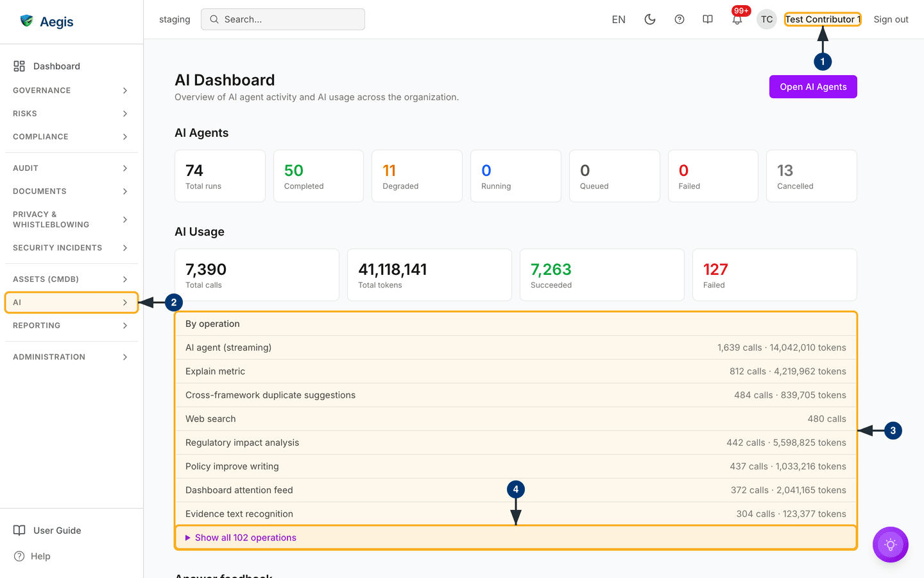This screenshot has height=578, width=924.
Task: Click the 50 Completed card
Action: point(318,176)
